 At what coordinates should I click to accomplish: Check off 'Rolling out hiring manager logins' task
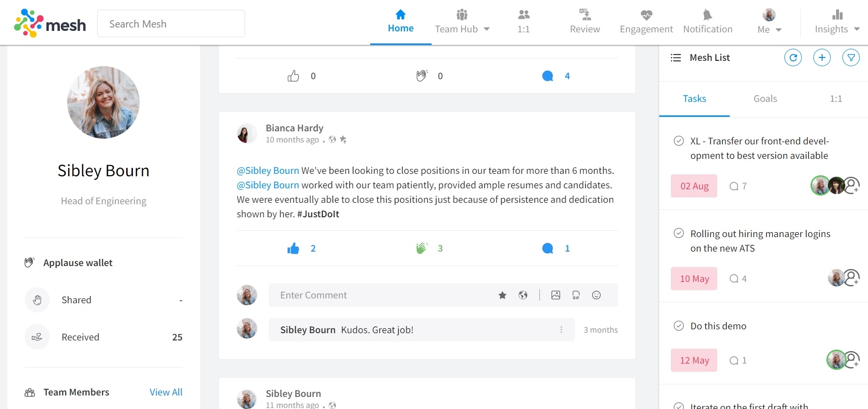679,234
